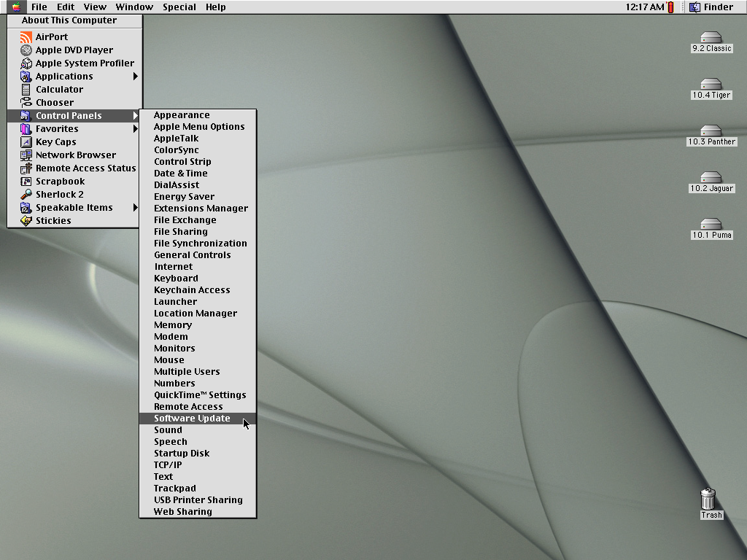Open the Extensions Manager
747x560 pixels.
[x=198, y=209]
